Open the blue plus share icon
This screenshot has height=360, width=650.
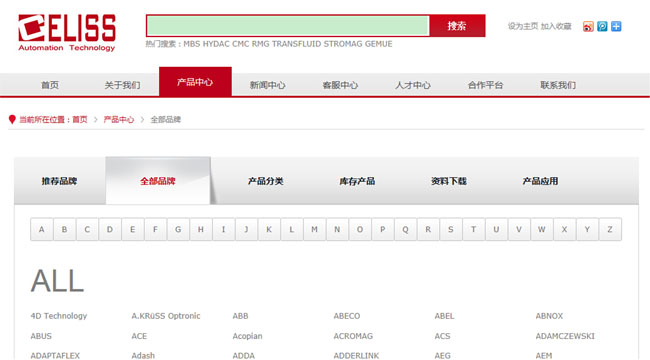616,27
